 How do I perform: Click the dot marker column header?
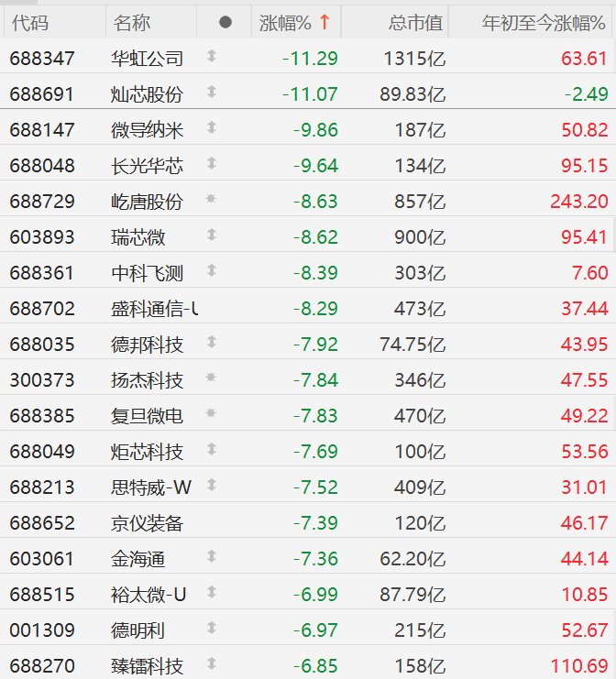[225, 22]
